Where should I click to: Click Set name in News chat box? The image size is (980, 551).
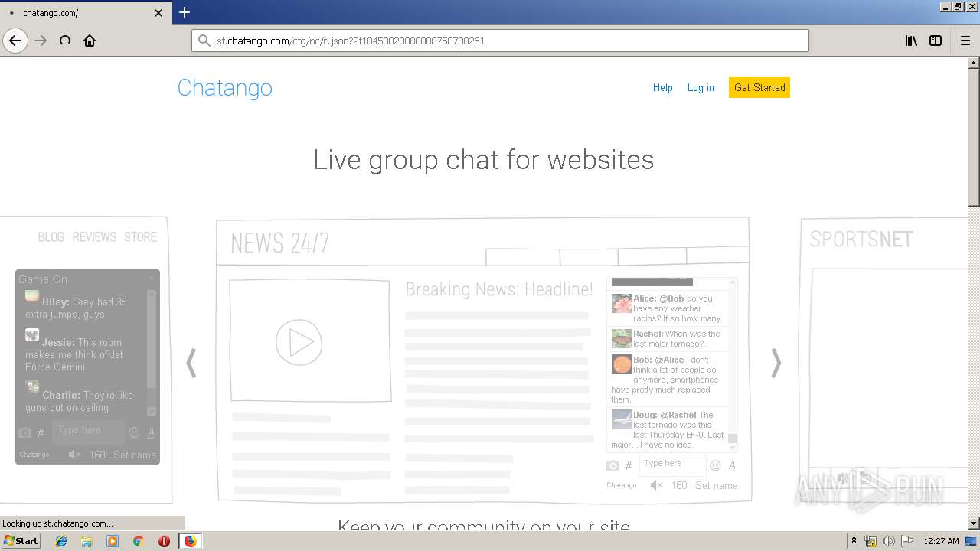tap(717, 485)
